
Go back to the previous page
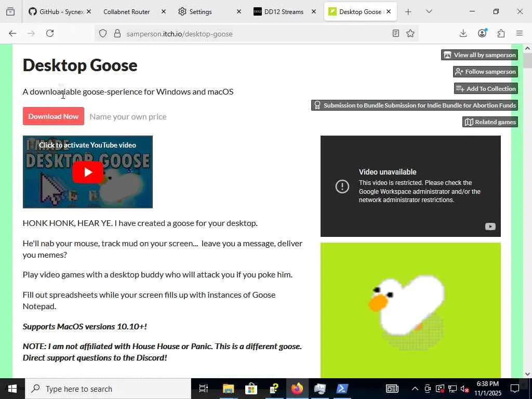point(12,33)
